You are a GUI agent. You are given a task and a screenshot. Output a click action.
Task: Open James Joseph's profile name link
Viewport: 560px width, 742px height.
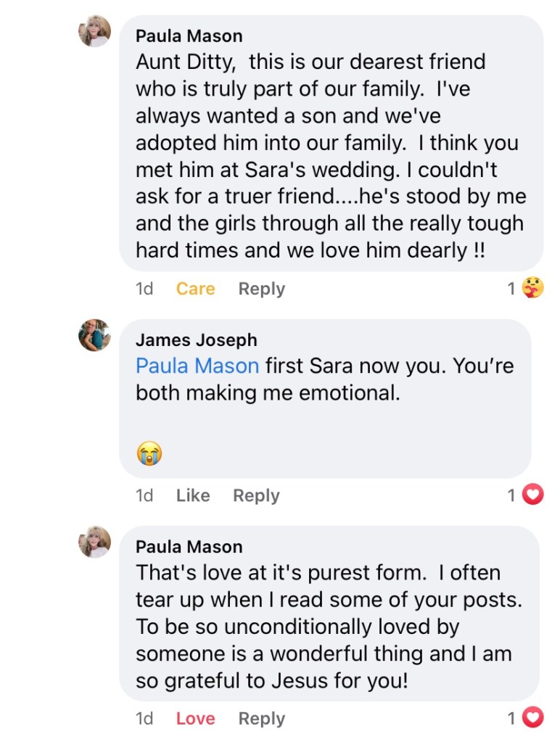196,339
